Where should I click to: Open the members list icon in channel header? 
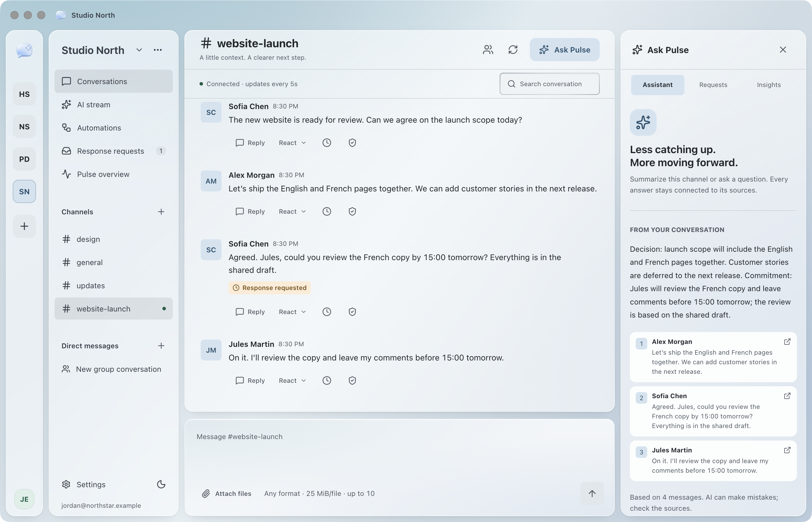[x=488, y=50]
